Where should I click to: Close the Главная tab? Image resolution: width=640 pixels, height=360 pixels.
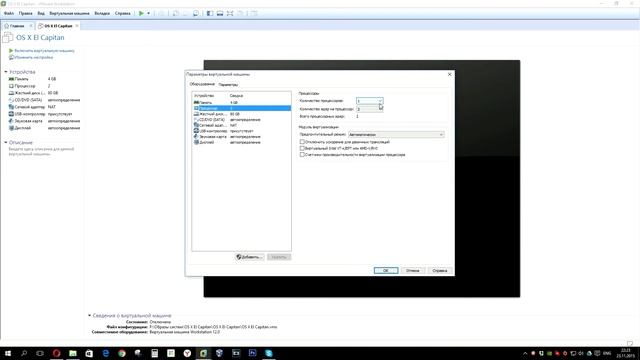[x=31, y=26]
